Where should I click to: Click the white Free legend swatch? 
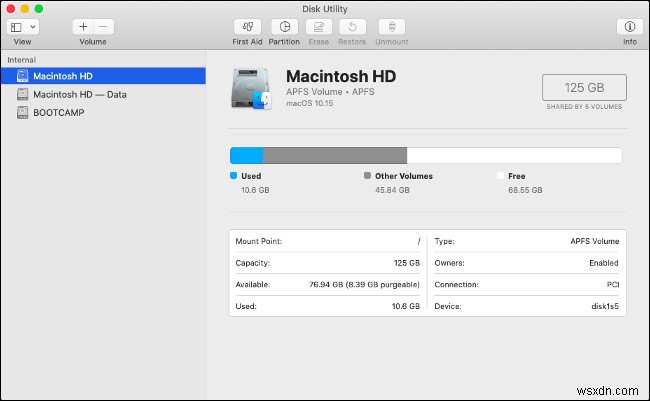click(x=500, y=175)
